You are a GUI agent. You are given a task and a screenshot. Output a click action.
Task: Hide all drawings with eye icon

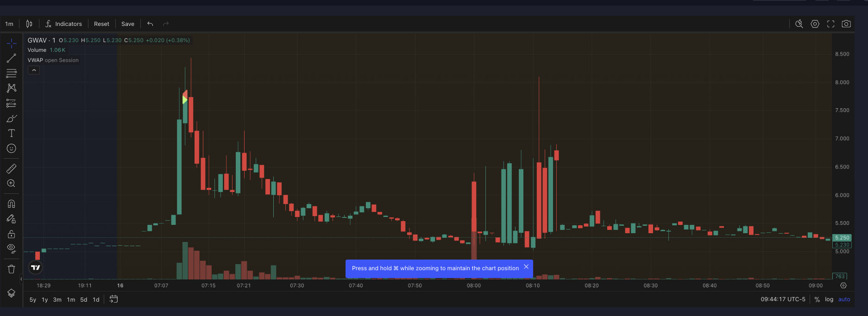tap(12, 248)
